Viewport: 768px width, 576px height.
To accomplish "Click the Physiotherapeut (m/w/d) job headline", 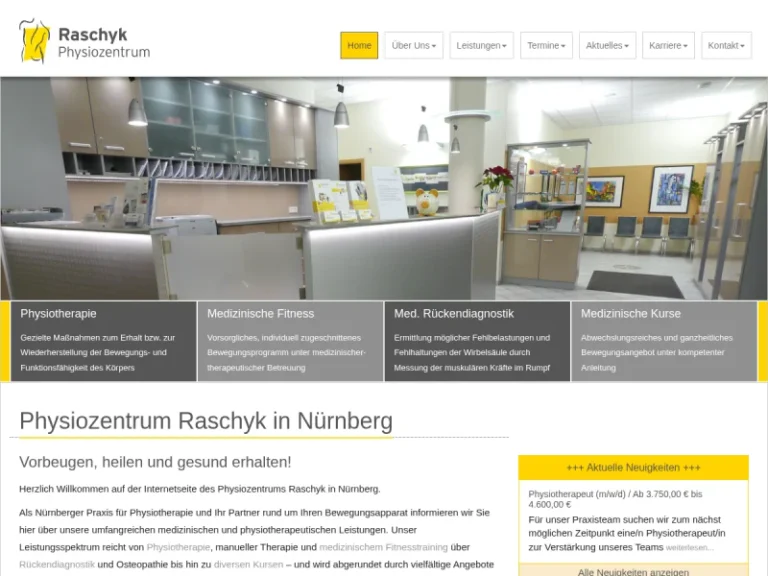I will coord(615,499).
